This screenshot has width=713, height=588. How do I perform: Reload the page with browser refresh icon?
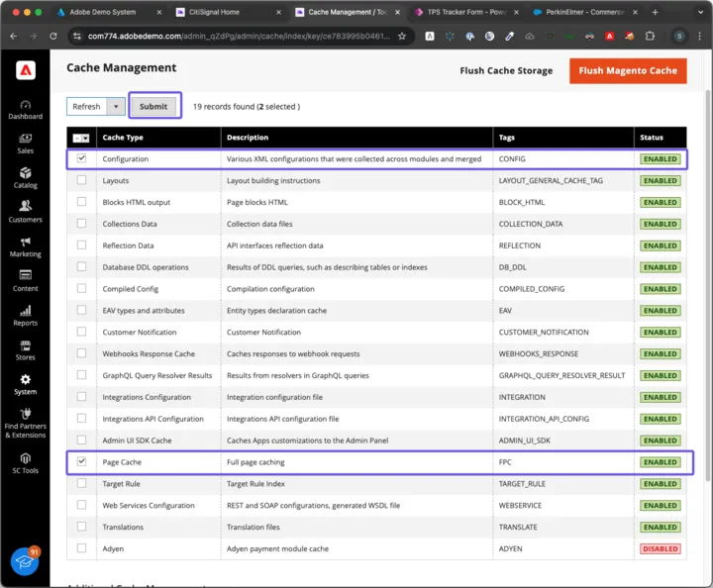tap(53, 37)
